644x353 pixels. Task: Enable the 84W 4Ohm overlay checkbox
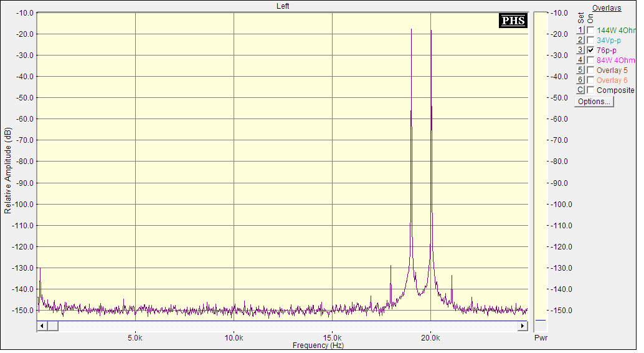590,60
